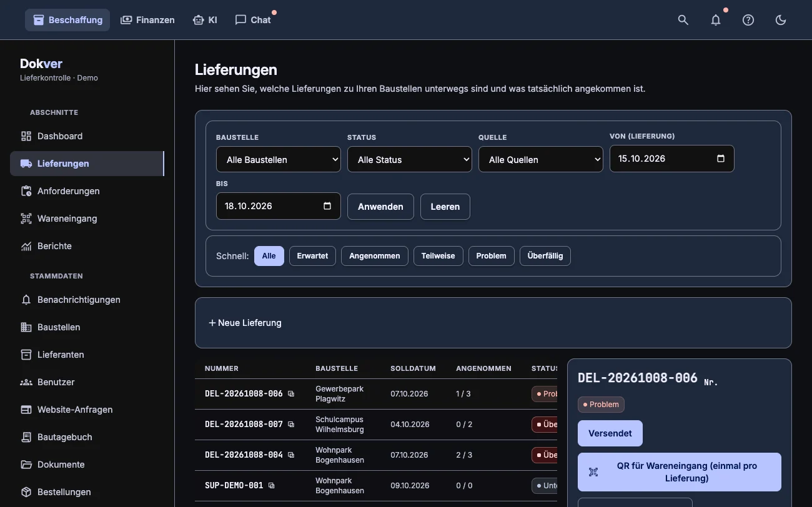Open calendar picker in Bis date field
The image size is (812, 507).
[327, 206]
